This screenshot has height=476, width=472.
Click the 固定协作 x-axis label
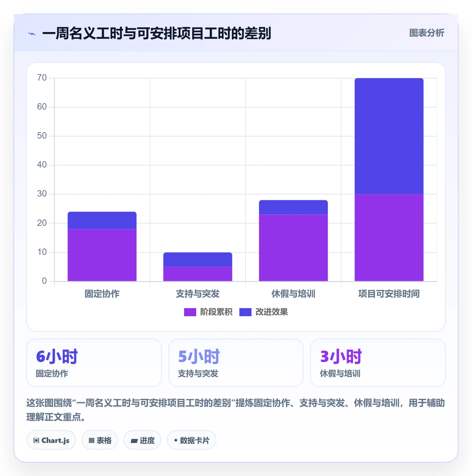point(102,294)
